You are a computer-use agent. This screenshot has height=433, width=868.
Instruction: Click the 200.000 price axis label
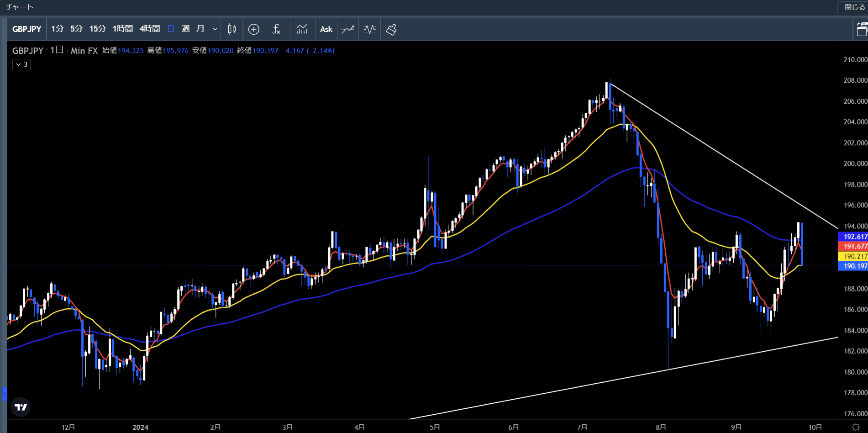click(x=855, y=164)
